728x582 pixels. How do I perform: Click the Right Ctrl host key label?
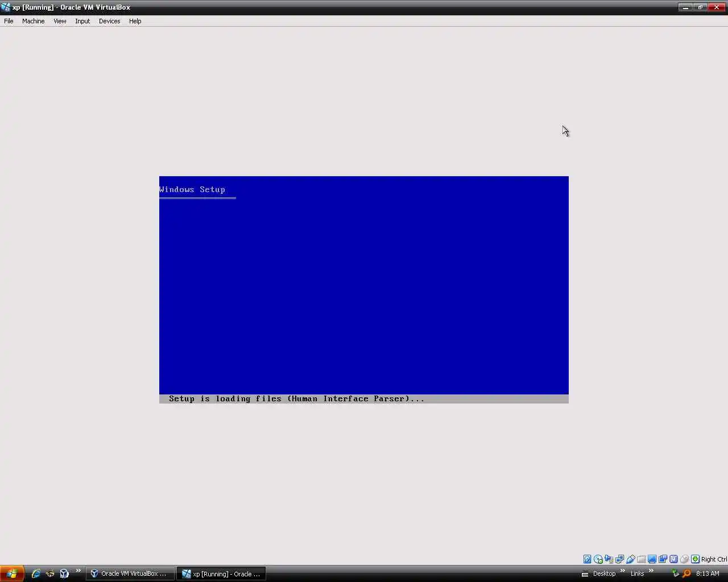[x=714, y=559]
